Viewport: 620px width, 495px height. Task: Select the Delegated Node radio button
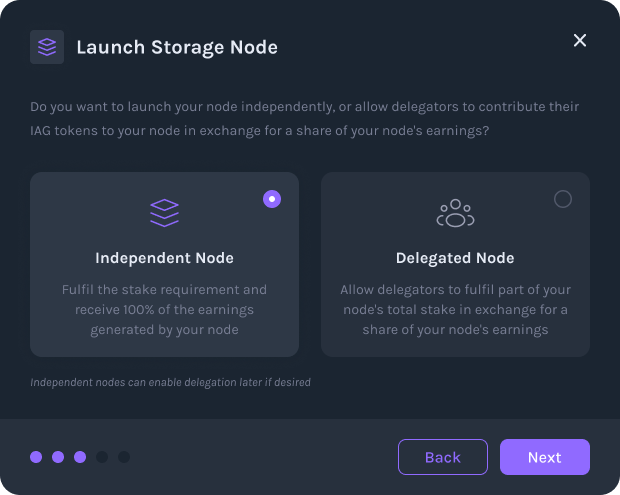tap(563, 199)
